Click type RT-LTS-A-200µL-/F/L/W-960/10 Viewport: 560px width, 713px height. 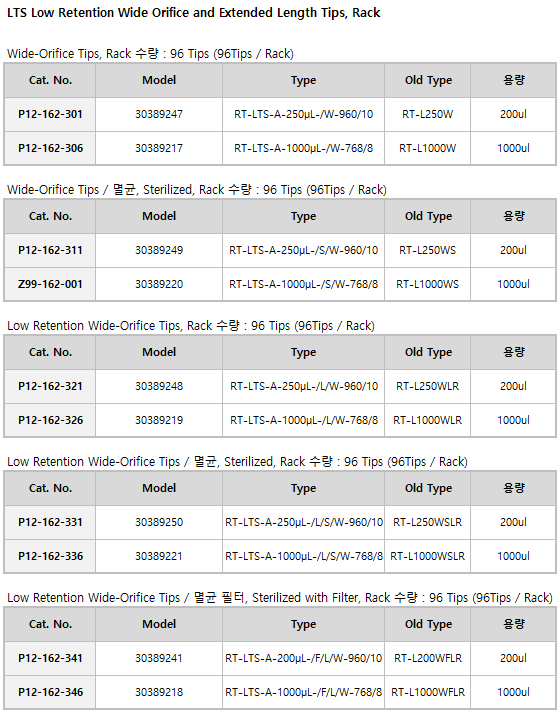point(304,658)
